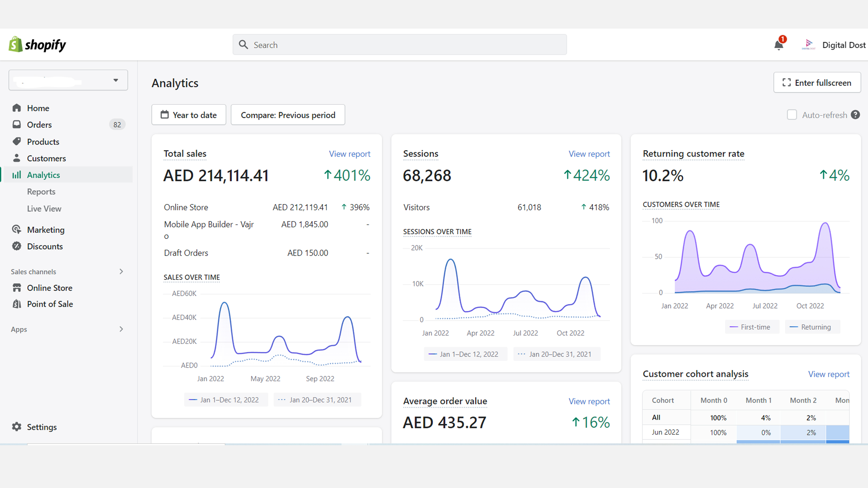This screenshot has width=868, height=488.
Task: Click the Marketing target icon in sidebar
Action: pos(17,230)
